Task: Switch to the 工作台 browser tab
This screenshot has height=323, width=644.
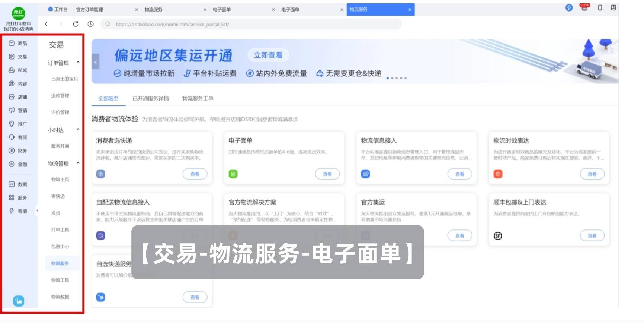Action: [x=58, y=9]
